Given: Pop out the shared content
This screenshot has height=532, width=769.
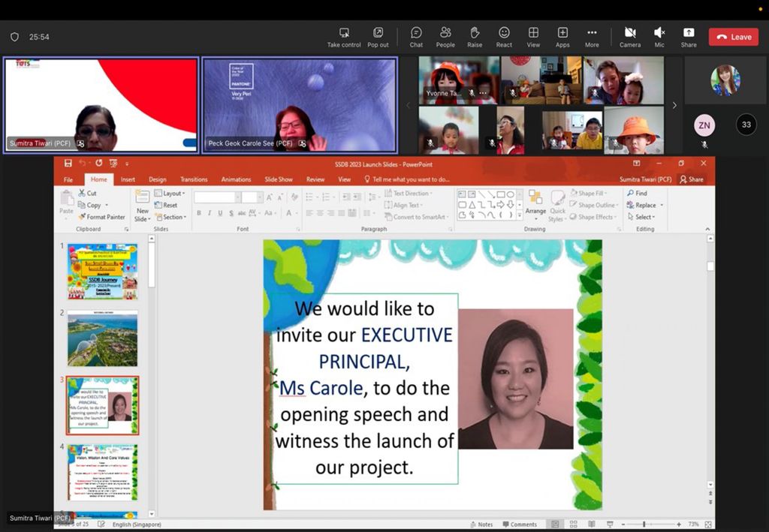Looking at the screenshot, I should [378, 38].
